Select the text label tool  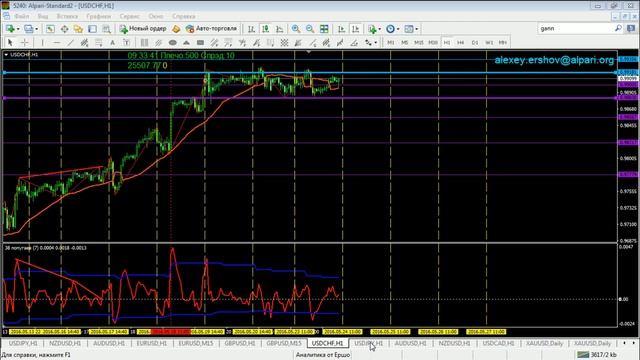127,42
